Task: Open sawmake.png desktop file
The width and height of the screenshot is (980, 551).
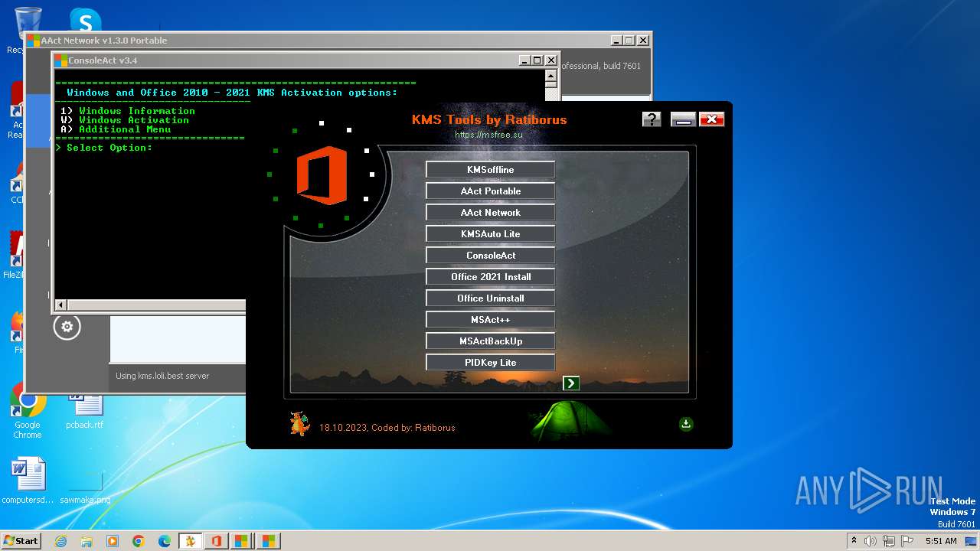Action: pos(84,488)
